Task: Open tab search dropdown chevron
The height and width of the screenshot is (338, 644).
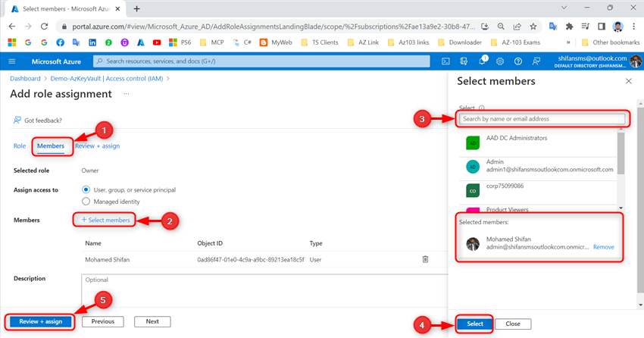Action: tap(564, 8)
